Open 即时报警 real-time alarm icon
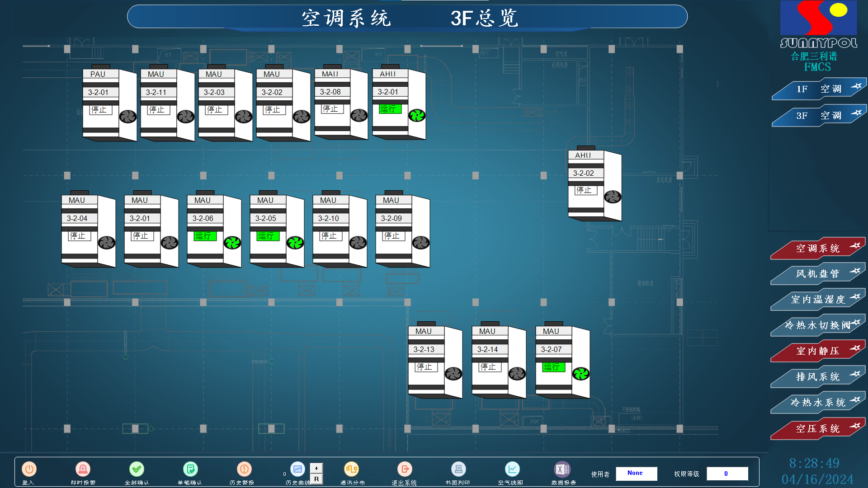 [x=83, y=469]
